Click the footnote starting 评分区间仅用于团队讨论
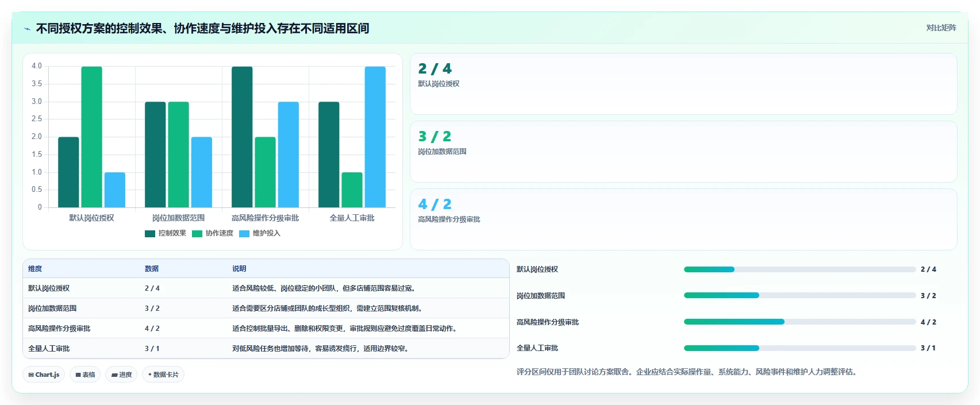 coord(688,372)
